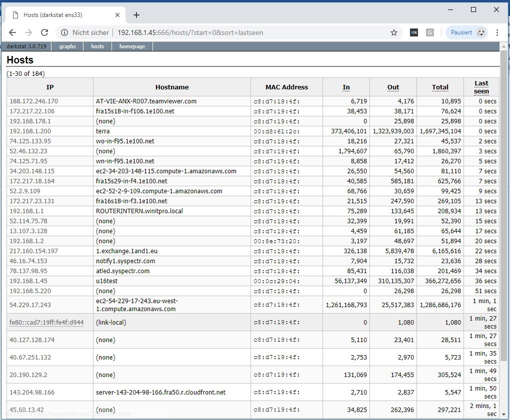Click the forward navigation arrow
Screen dimensions: 510x420
[x=28, y=32]
